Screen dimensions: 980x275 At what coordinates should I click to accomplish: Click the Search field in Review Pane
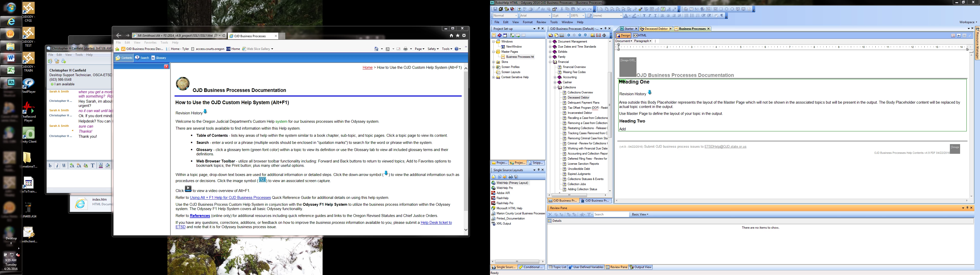(611, 215)
